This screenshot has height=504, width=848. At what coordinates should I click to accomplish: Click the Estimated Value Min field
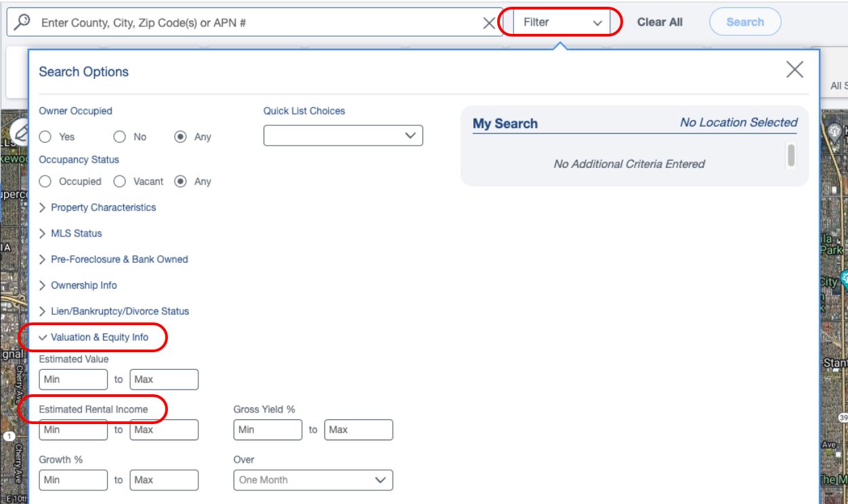(x=73, y=379)
